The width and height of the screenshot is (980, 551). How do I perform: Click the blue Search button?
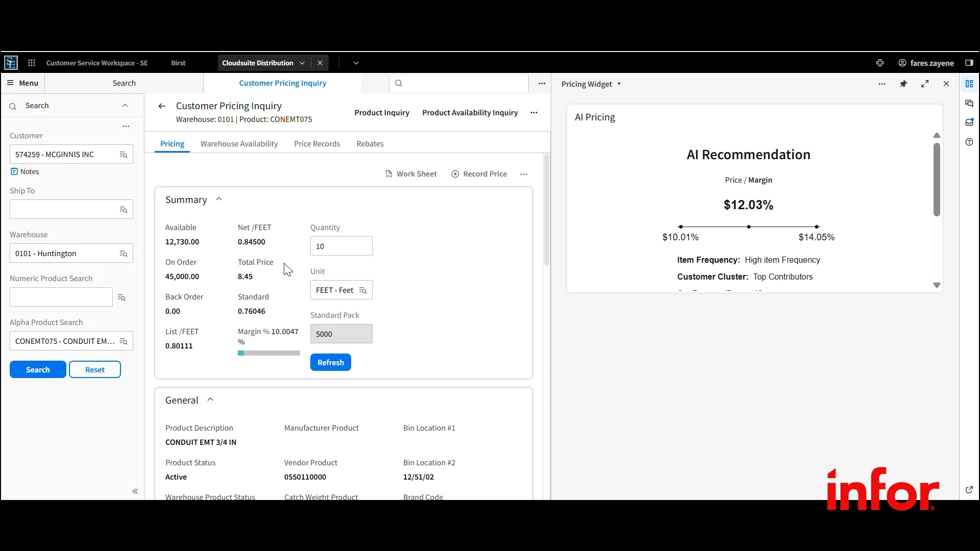pos(38,369)
